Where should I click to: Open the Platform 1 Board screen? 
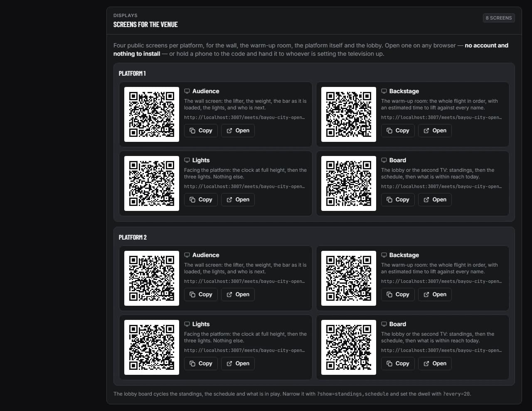click(x=435, y=200)
